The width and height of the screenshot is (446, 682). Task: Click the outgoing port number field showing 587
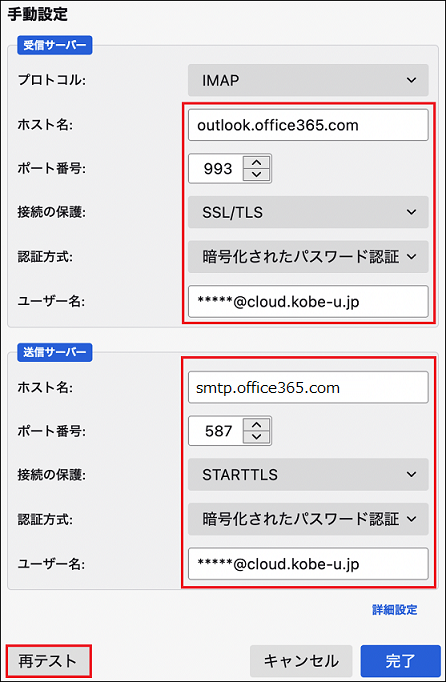pos(216,431)
